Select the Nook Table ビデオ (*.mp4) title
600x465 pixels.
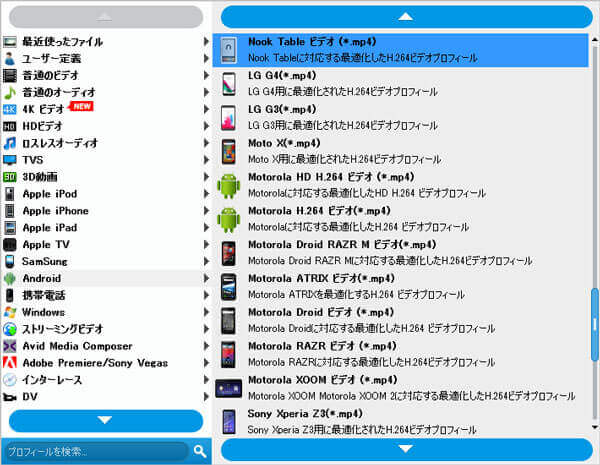pos(312,41)
